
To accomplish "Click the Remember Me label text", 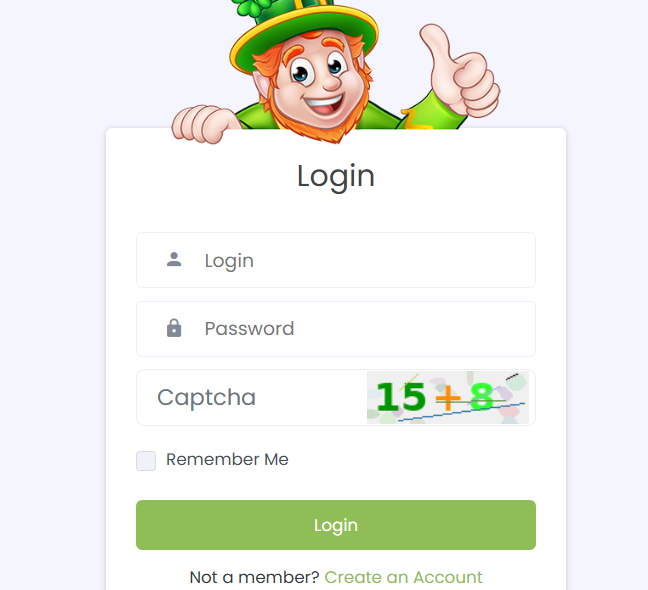I will pyautogui.click(x=227, y=460).
